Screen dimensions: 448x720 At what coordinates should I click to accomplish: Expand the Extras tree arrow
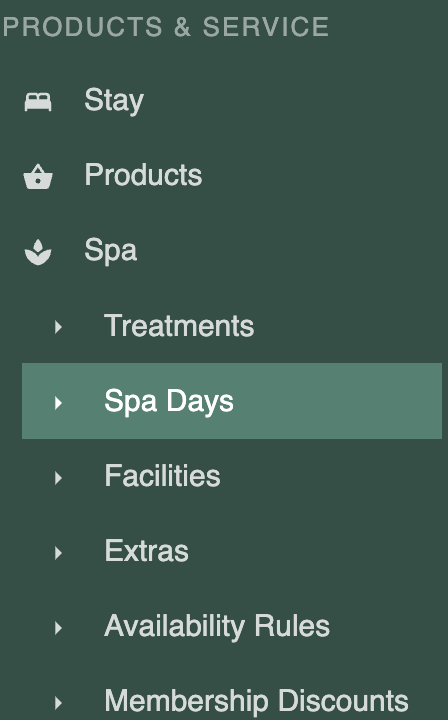[58, 553]
